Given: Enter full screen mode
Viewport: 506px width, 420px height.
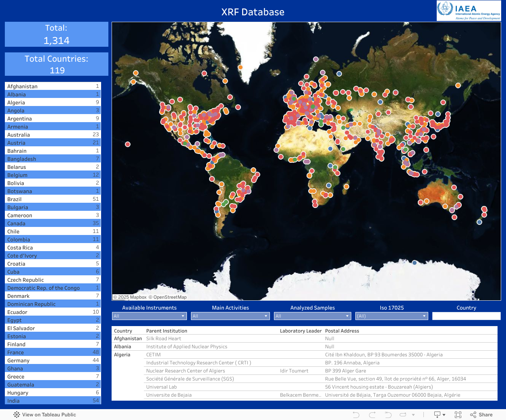Looking at the screenshot, I should [x=458, y=415].
